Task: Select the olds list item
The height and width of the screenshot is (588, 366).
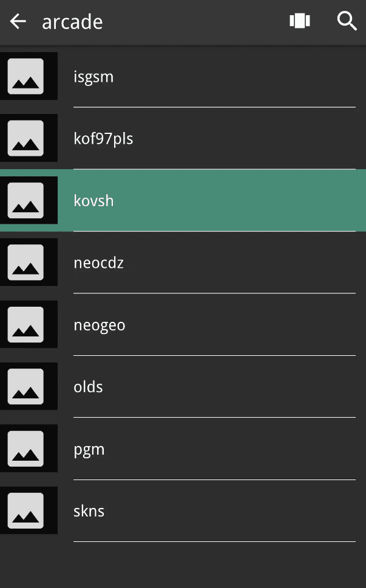Action: coord(212,387)
